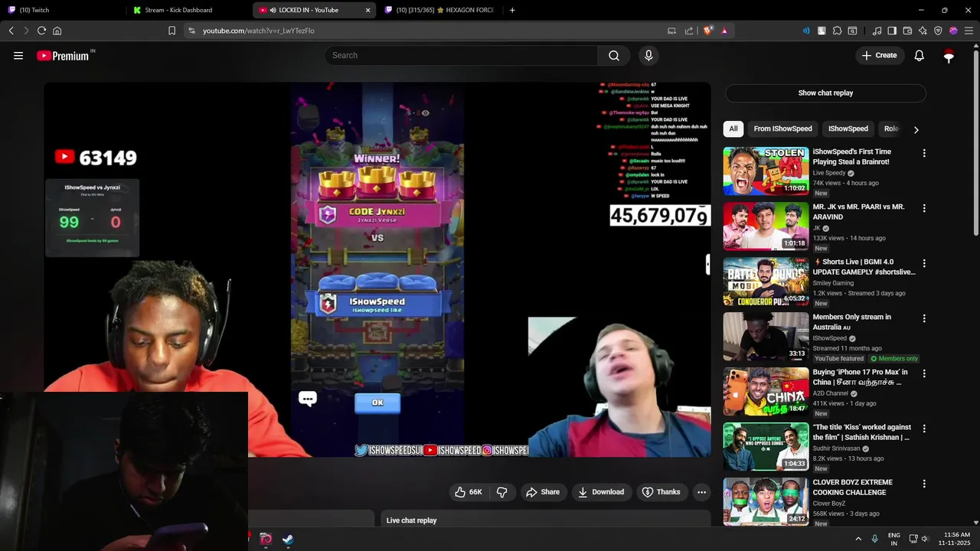Open options for The title Kiss video

[x=924, y=429]
